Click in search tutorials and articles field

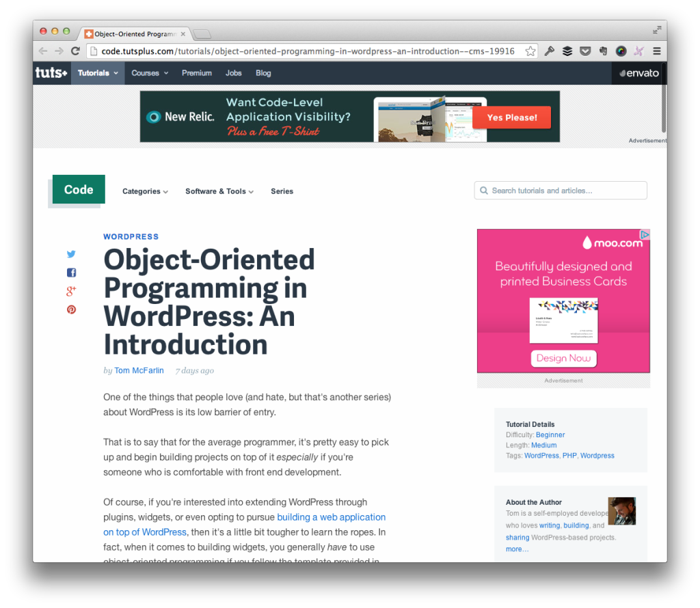[x=561, y=191]
